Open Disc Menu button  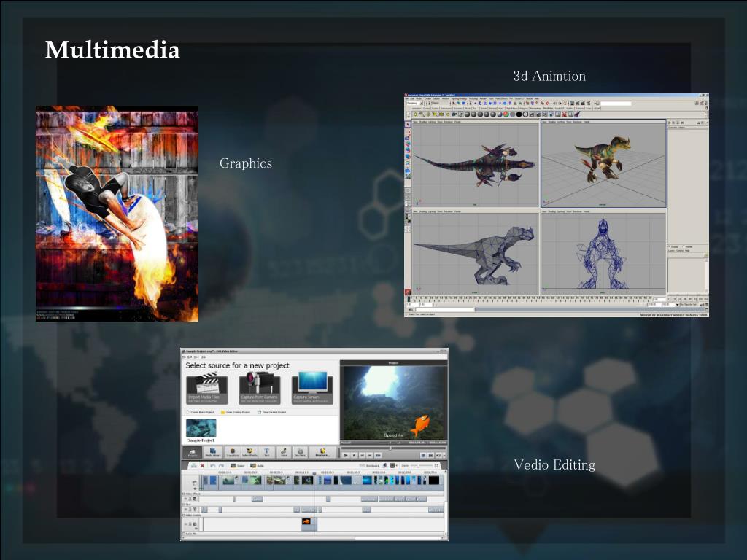coord(301,452)
